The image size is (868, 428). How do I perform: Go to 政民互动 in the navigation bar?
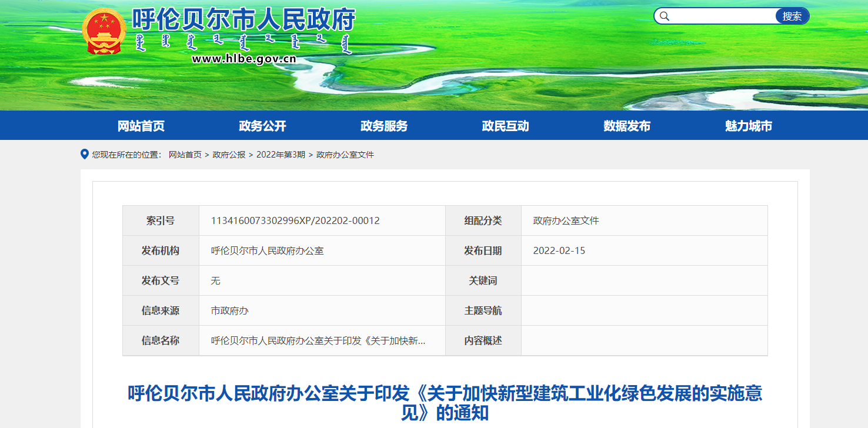pos(505,126)
